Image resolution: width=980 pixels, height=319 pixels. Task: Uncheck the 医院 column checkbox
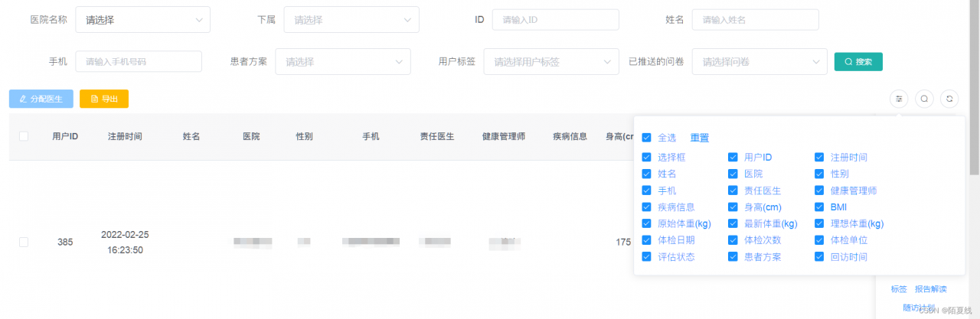click(x=733, y=174)
